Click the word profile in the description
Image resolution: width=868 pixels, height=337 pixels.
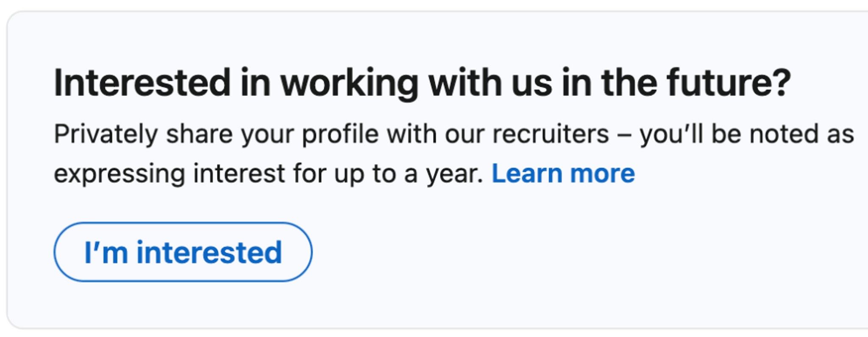(x=340, y=134)
